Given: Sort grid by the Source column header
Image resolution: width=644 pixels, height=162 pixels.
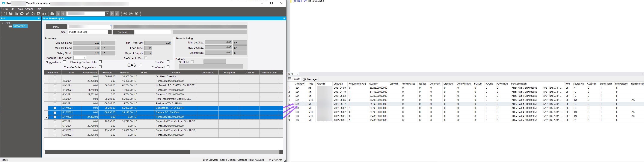Looking at the screenshot, I should pyautogui.click(x=176, y=73).
